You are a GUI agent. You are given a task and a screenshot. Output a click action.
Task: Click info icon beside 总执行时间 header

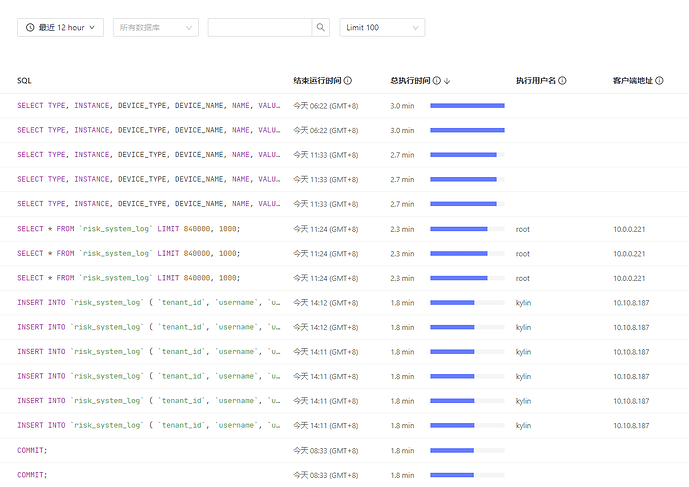tap(436, 80)
